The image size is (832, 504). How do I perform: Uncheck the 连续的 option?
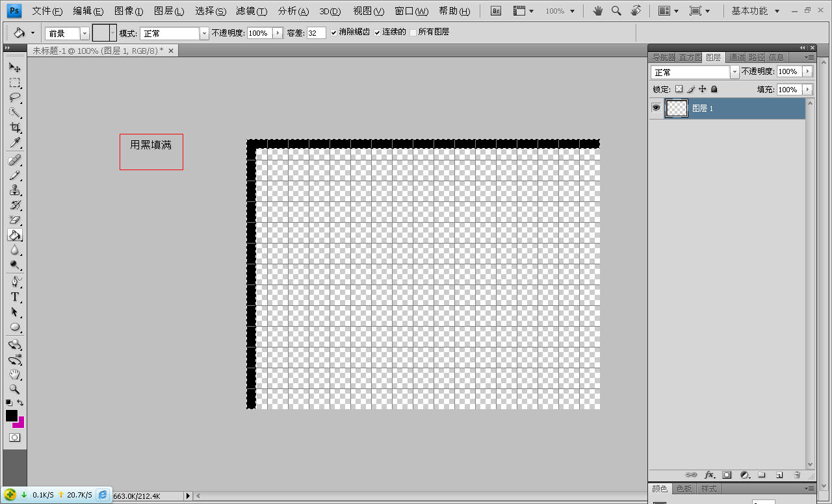(x=377, y=32)
